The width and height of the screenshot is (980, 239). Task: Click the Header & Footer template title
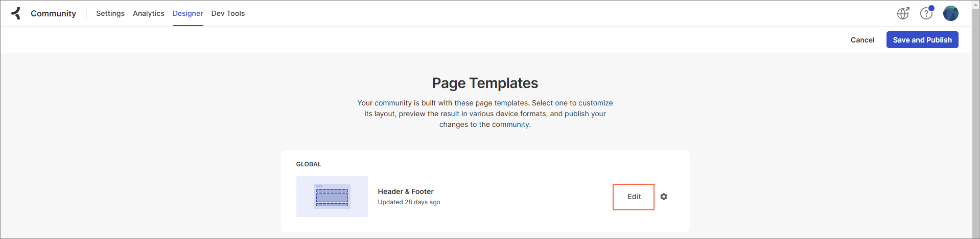click(406, 191)
